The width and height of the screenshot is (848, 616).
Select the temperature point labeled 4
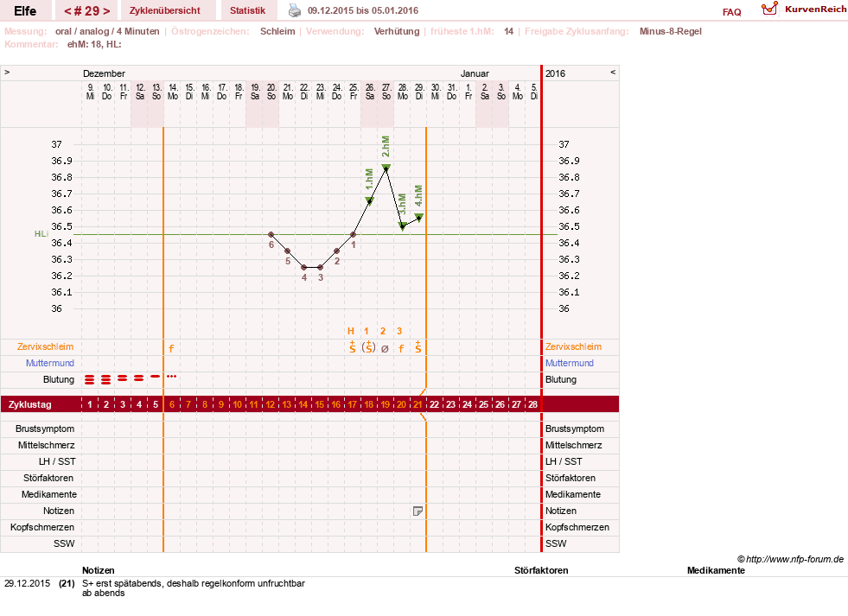[x=304, y=268]
